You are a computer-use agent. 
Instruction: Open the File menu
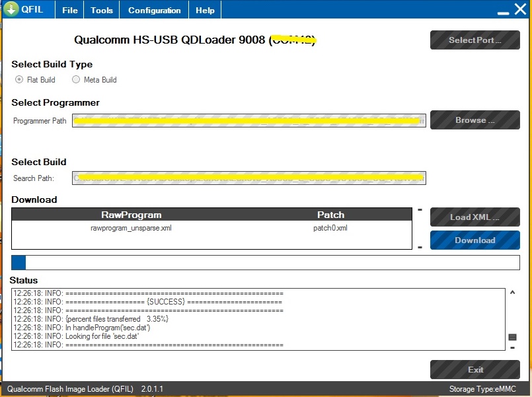point(70,11)
